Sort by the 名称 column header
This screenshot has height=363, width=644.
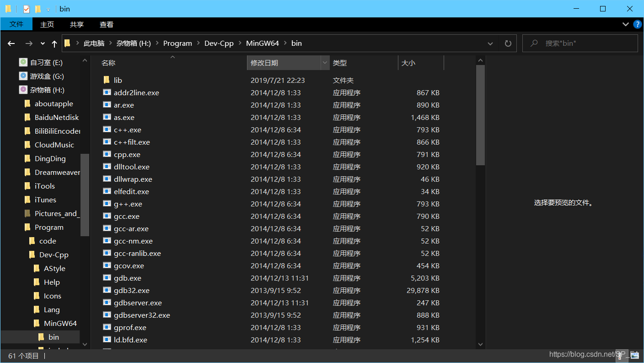pyautogui.click(x=169, y=63)
